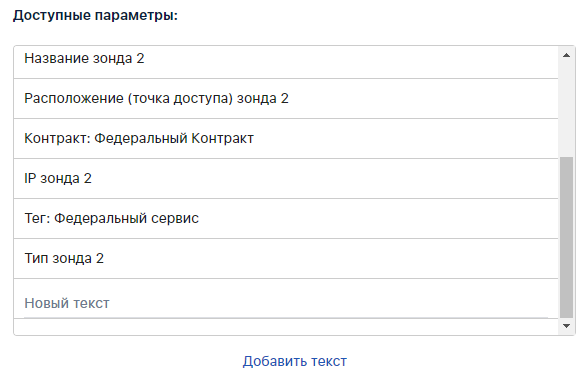The height and width of the screenshot is (379, 584).
Task: Click the scrollbar track above the thumb
Action: point(566,110)
